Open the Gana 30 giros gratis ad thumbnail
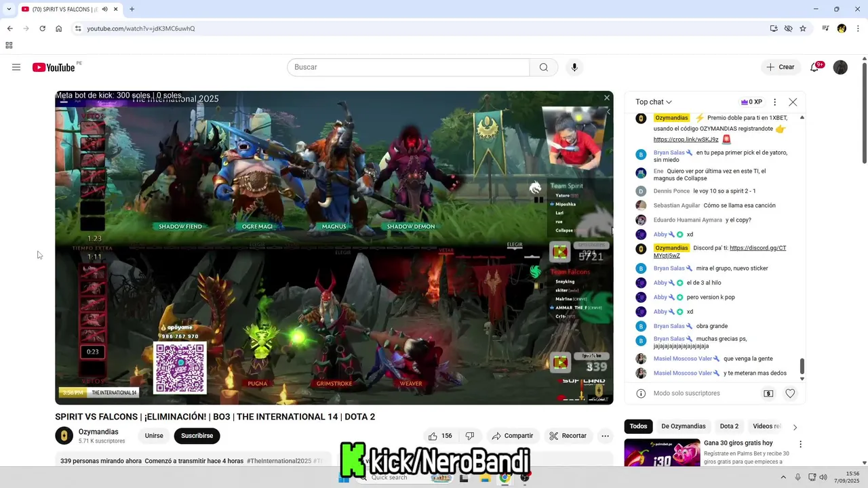 pyautogui.click(x=663, y=453)
